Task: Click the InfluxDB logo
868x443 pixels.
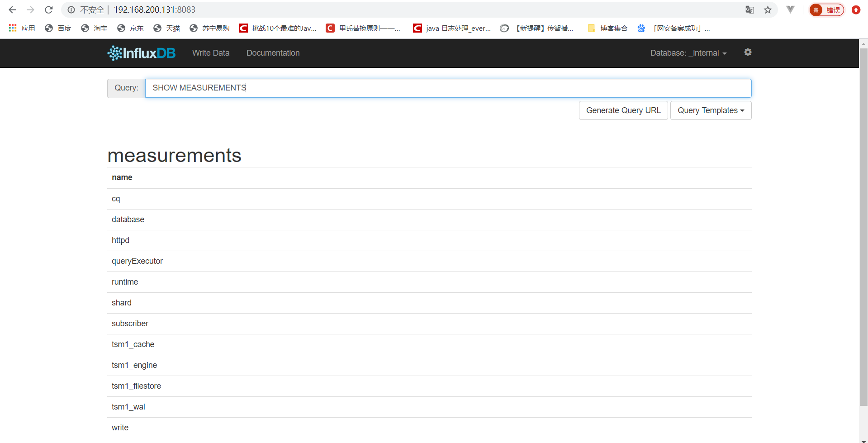Action: 141,53
